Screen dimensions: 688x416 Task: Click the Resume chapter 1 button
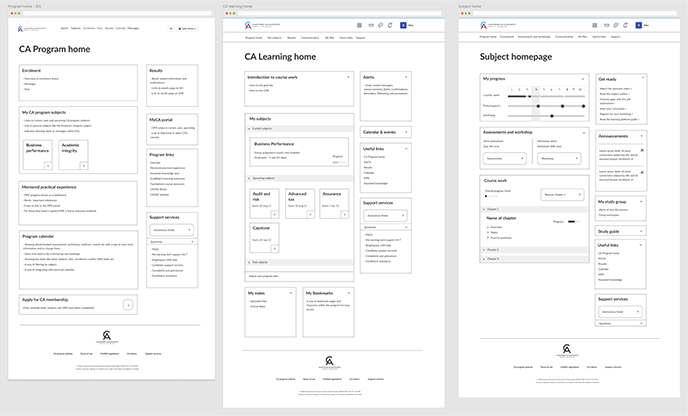coord(560,195)
